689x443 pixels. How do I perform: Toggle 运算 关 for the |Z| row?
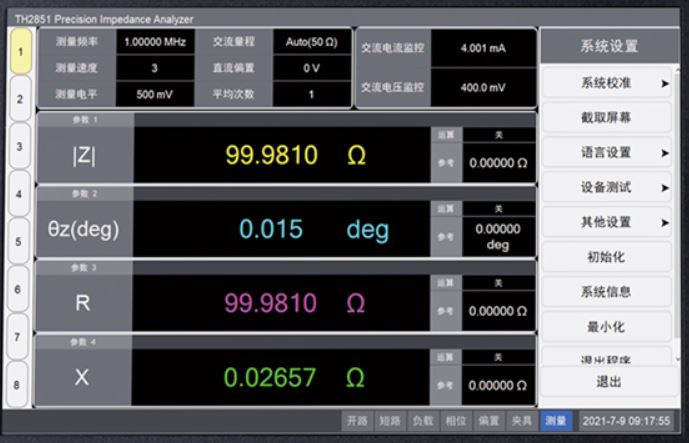point(499,133)
